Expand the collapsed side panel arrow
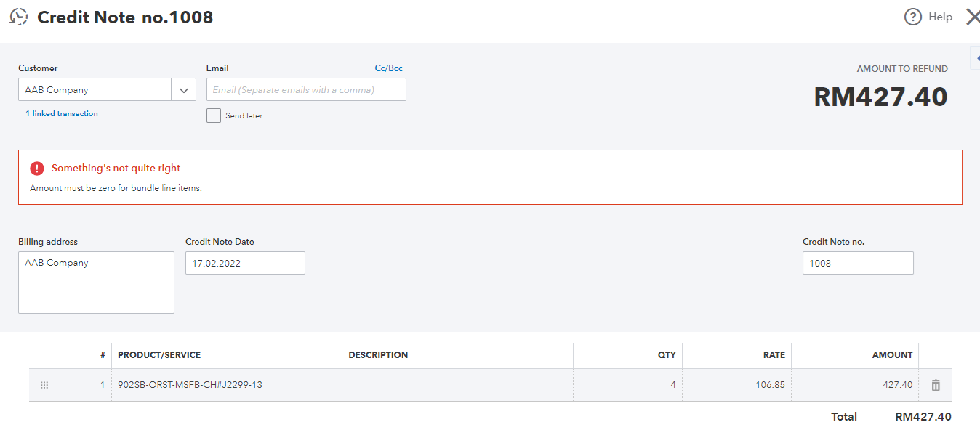 pos(975,57)
